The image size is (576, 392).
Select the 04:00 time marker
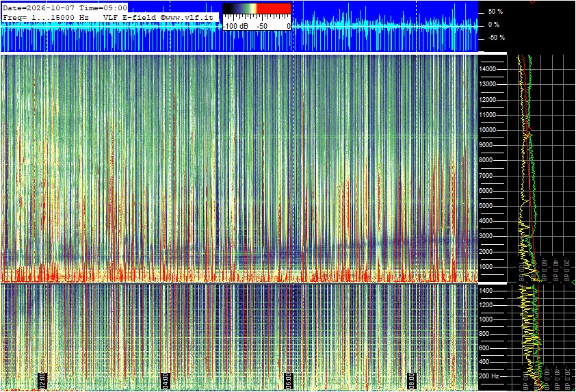pyautogui.click(x=166, y=380)
